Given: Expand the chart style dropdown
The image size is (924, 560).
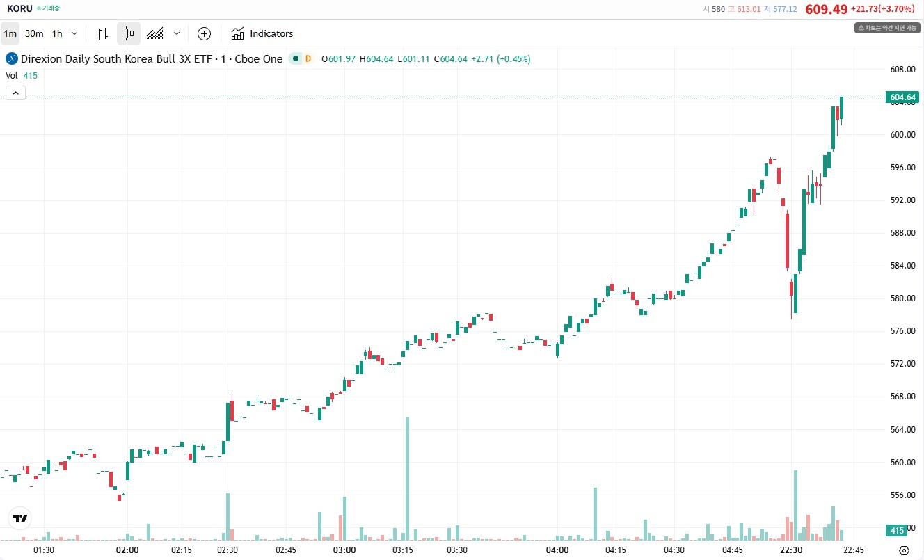Looking at the screenshot, I should tap(177, 33).
